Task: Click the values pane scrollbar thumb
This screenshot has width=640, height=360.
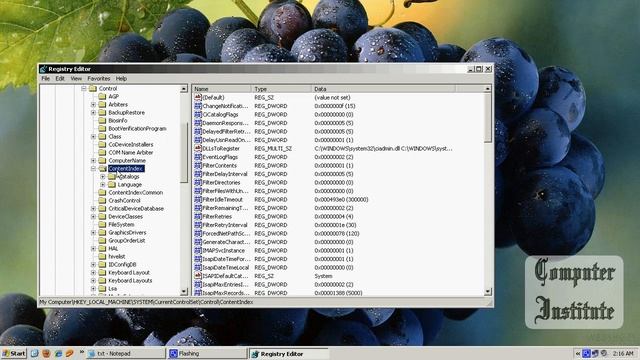Action: (488, 118)
